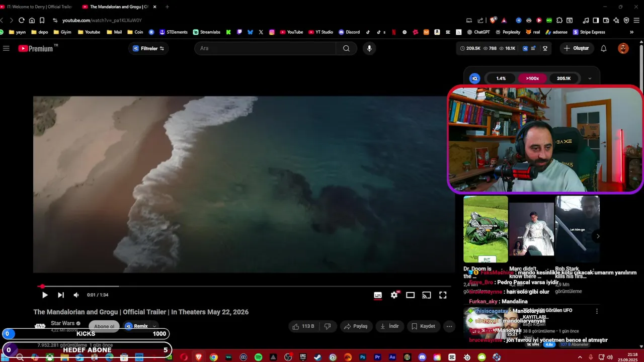Click the vidIQ >100x score pill

point(532,78)
